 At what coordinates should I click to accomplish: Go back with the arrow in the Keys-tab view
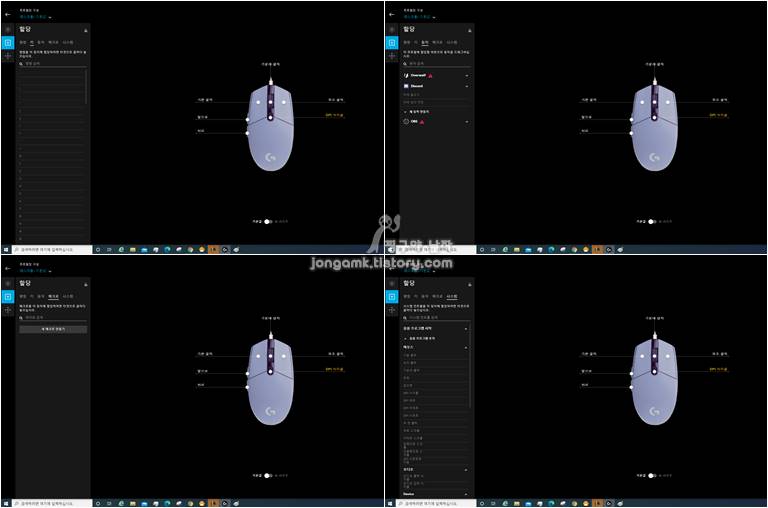(7, 14)
